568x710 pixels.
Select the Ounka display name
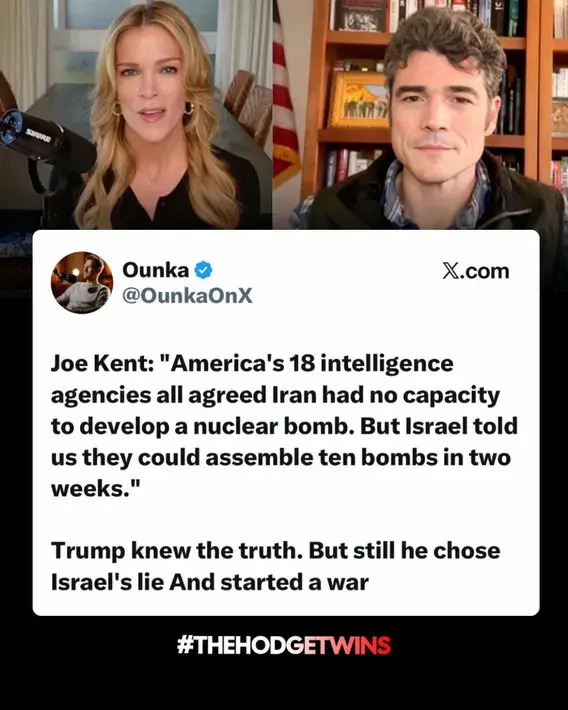click(x=155, y=270)
